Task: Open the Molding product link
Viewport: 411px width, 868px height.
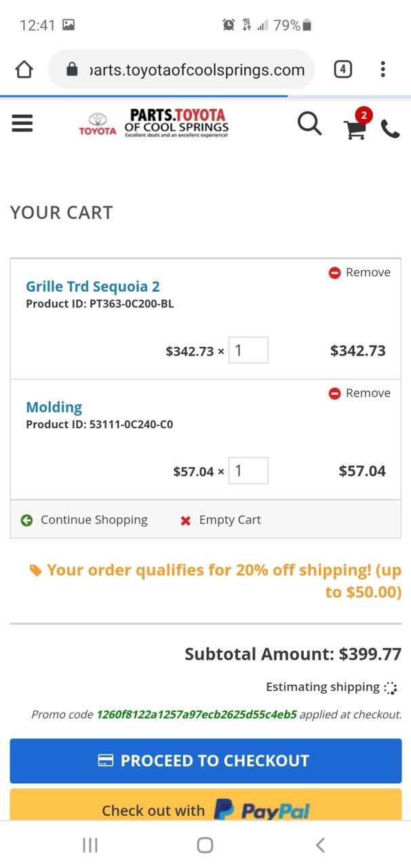Action: tap(54, 407)
